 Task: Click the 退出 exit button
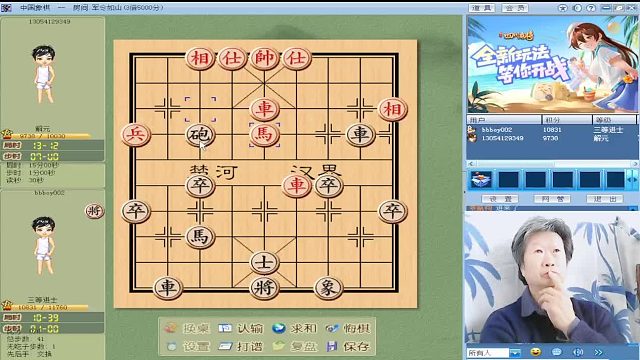tap(604, 199)
